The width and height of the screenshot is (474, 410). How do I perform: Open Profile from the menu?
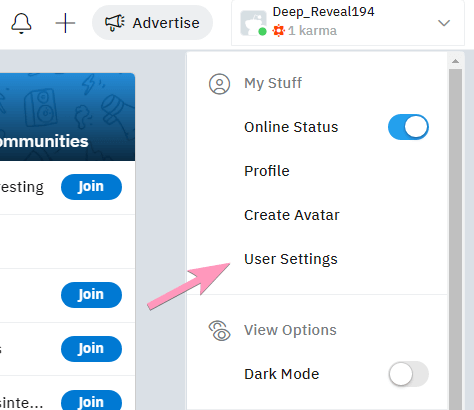(267, 171)
